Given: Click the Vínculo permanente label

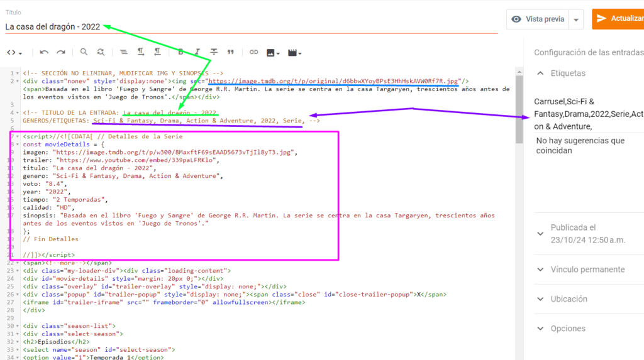Looking at the screenshot, I should 588,270.
